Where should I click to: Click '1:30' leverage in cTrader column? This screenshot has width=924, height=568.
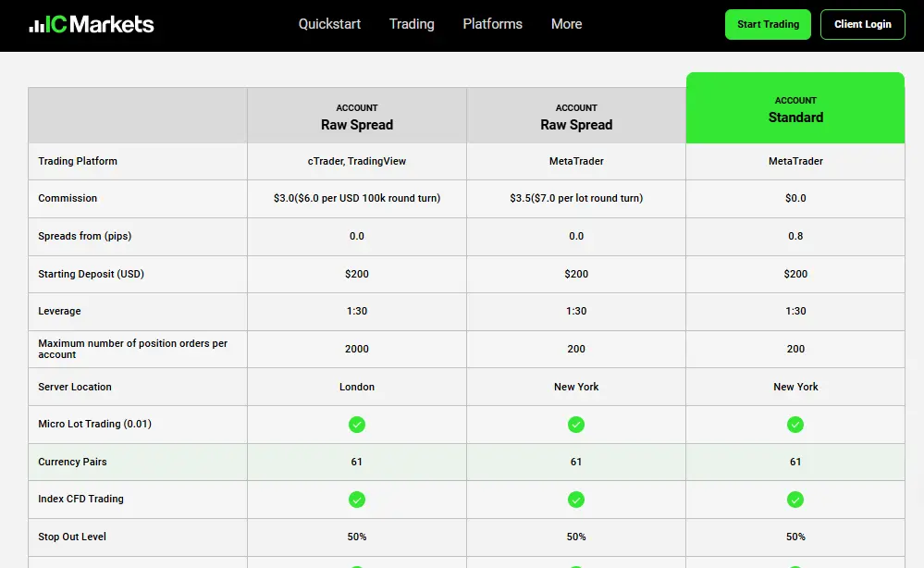click(357, 311)
